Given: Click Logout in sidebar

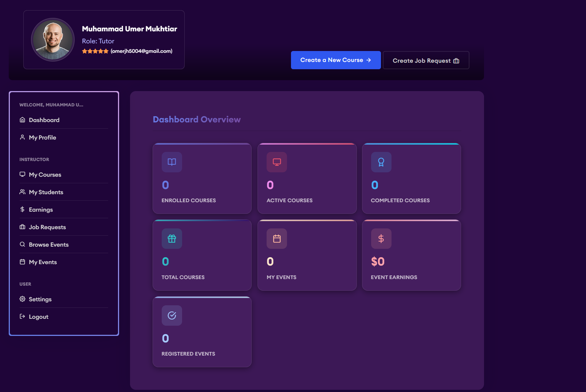Looking at the screenshot, I should 64,317.
